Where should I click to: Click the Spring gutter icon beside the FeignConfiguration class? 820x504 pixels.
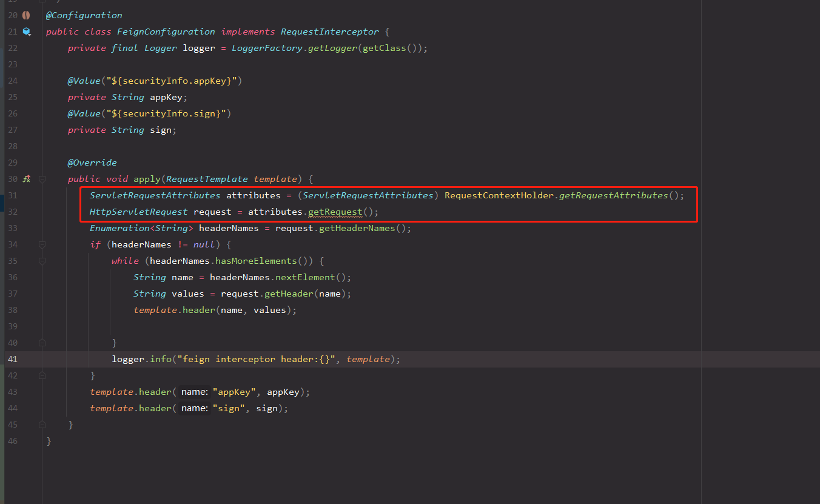[26, 32]
